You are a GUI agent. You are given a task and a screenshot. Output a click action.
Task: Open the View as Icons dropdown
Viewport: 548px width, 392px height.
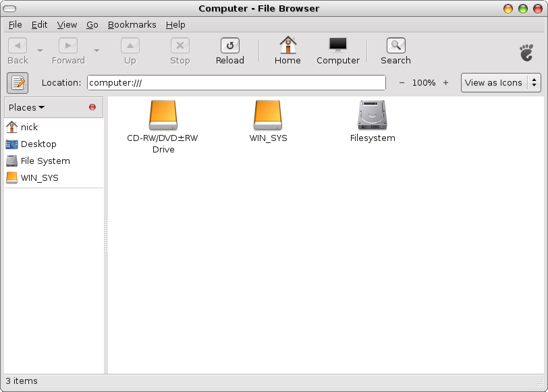[501, 83]
